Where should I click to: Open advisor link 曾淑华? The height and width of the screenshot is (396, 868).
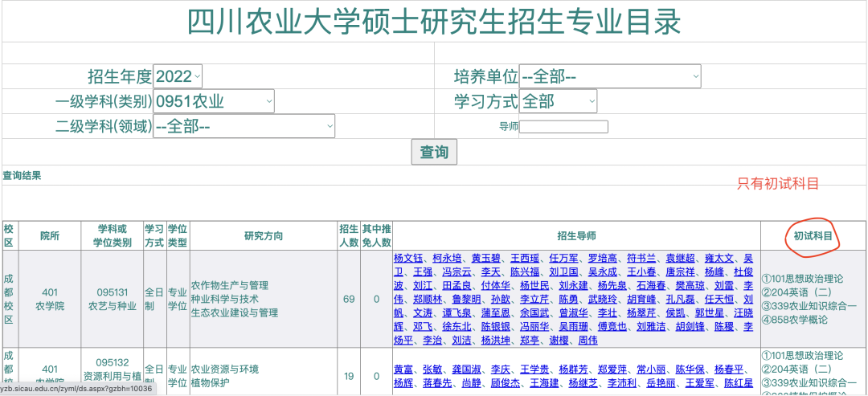[x=573, y=313]
